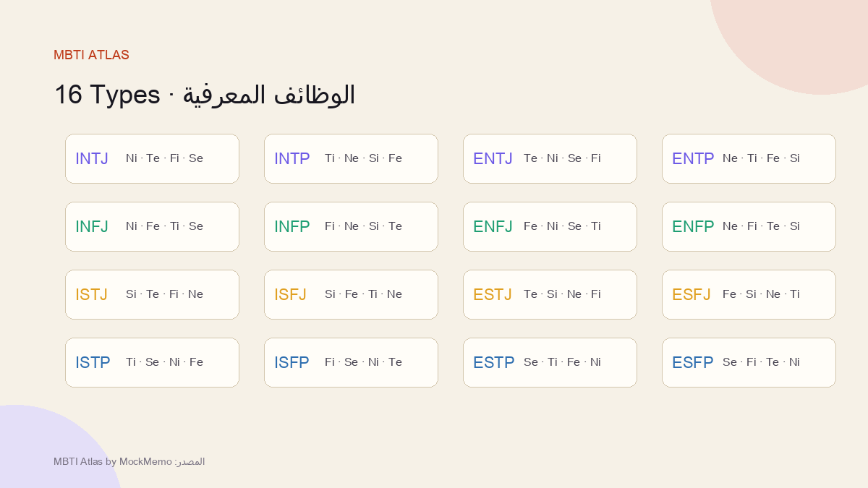Select the ESFP card

(749, 362)
